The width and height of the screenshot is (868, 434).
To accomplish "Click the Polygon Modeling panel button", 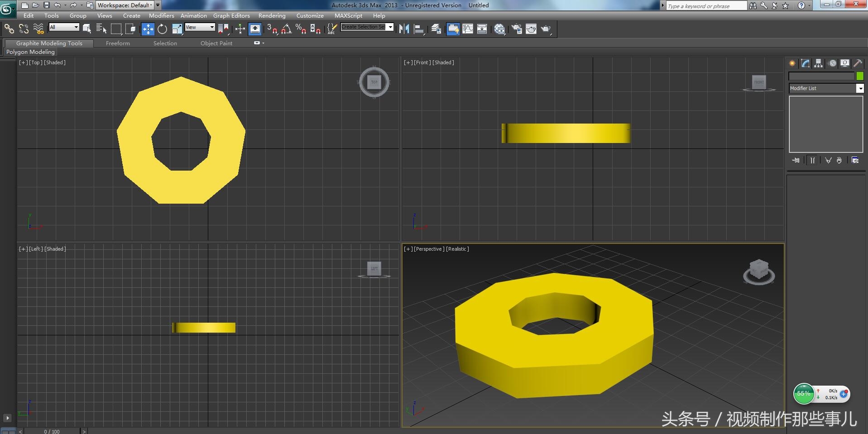I will click(30, 52).
